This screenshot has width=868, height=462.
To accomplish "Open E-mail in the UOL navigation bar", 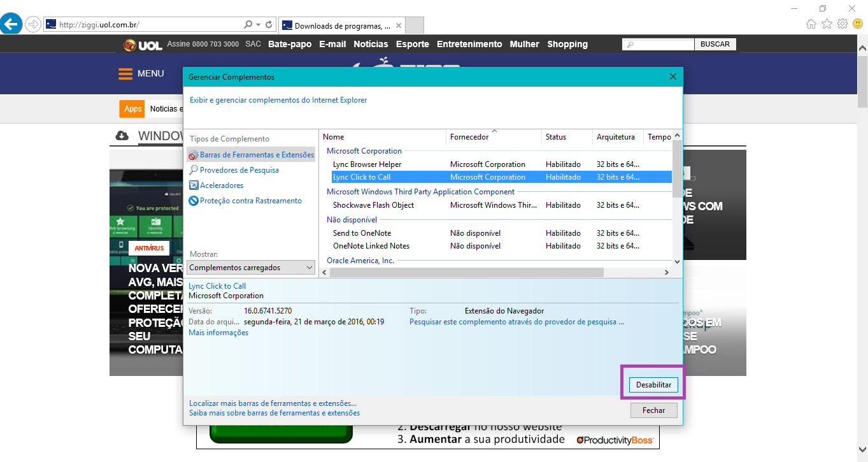I will coord(332,45).
